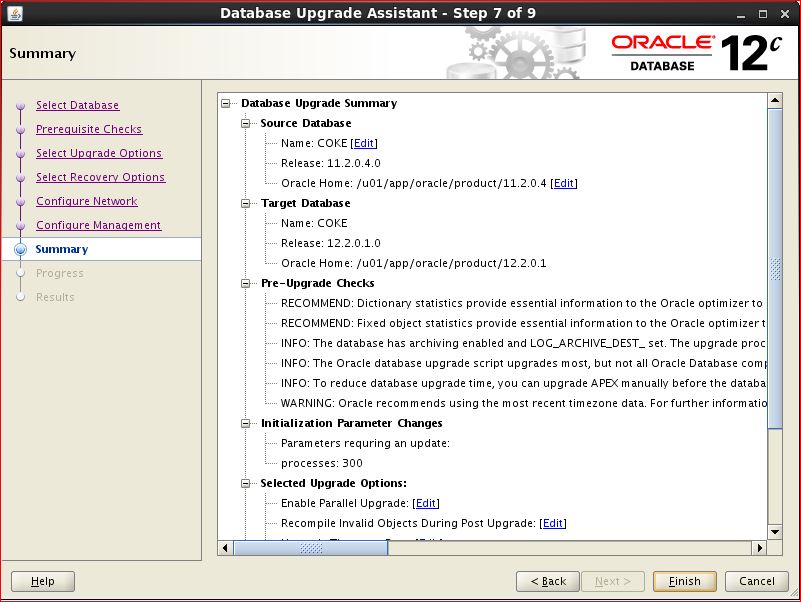This screenshot has width=801, height=602.
Task: Edit the Enable Parallel Upgrade option
Action: tap(425, 503)
